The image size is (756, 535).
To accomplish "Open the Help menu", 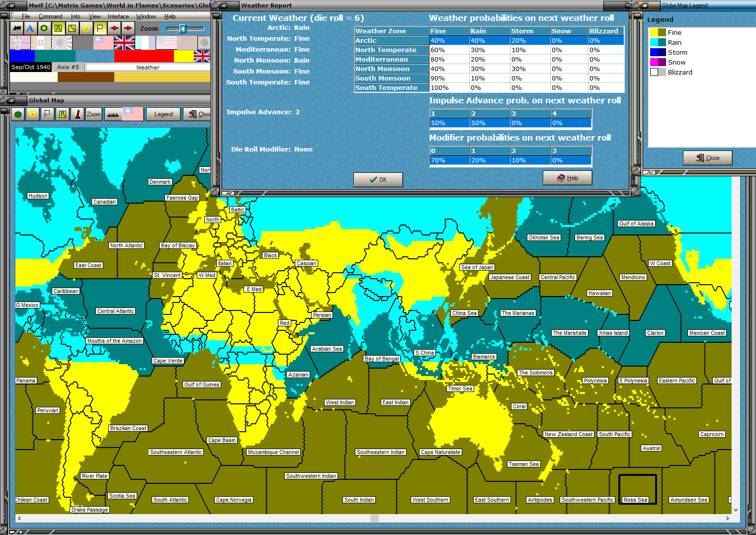I will coord(170,16).
